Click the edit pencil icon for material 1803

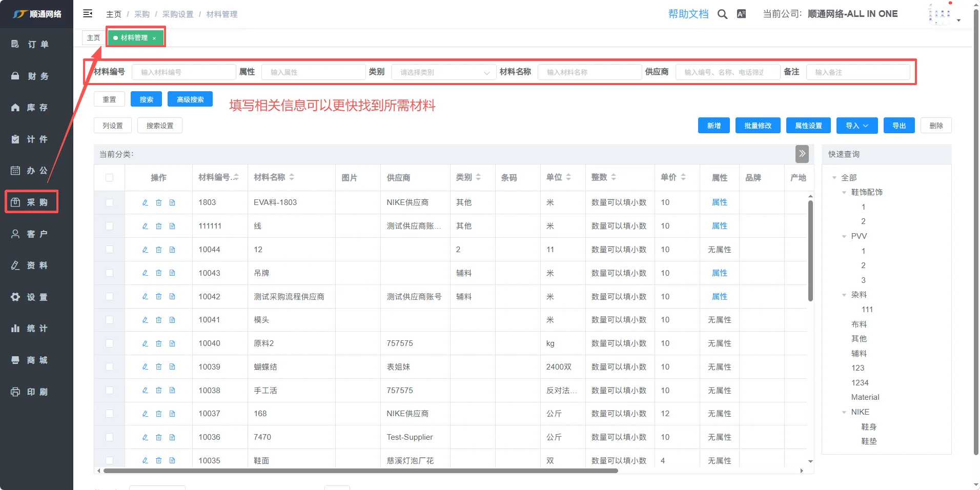point(145,202)
